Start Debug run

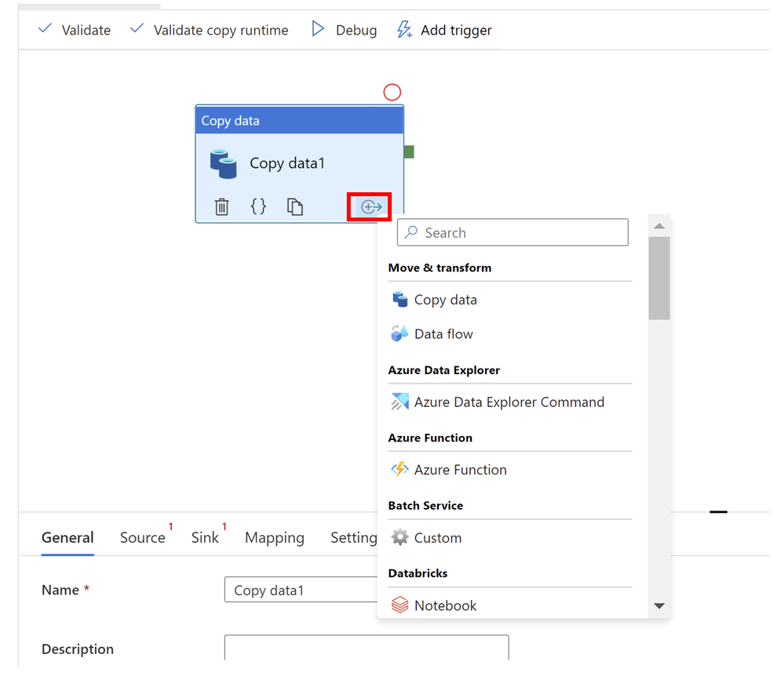pyautogui.click(x=344, y=30)
